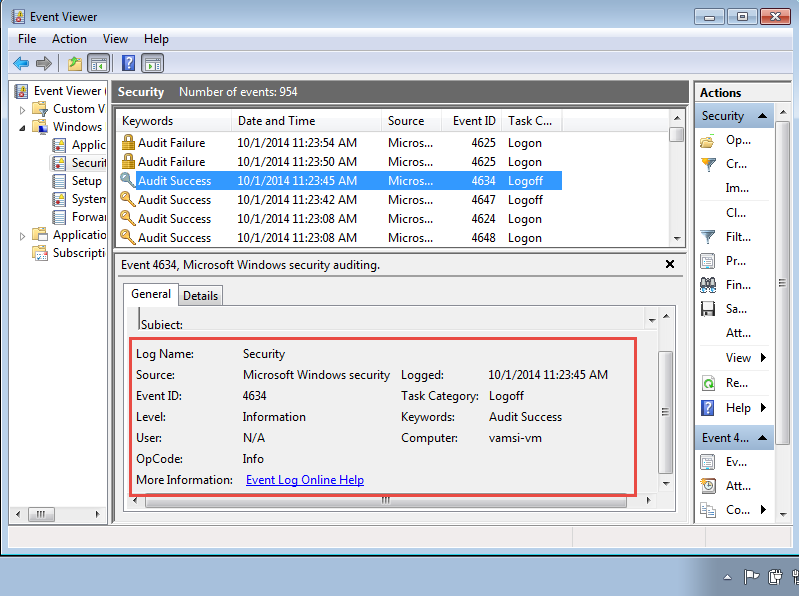Collapse the Event 4634 actions section
Viewport: 799px width, 596px height.
click(762, 438)
